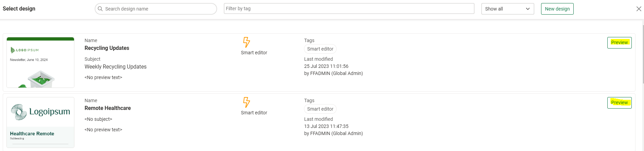Open the Show all dropdown

point(507,9)
